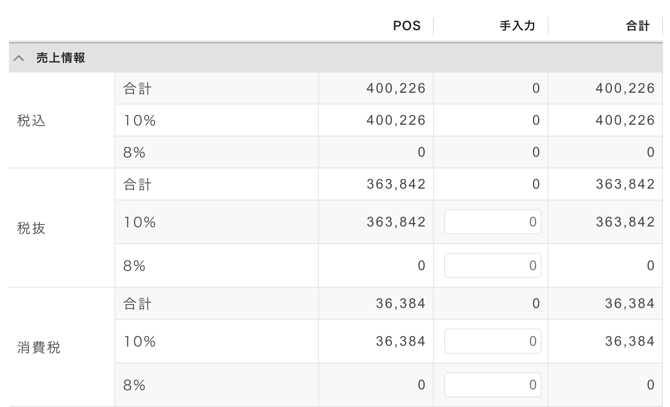Focus the 税抜 10% 手入力 input field

coord(492,222)
